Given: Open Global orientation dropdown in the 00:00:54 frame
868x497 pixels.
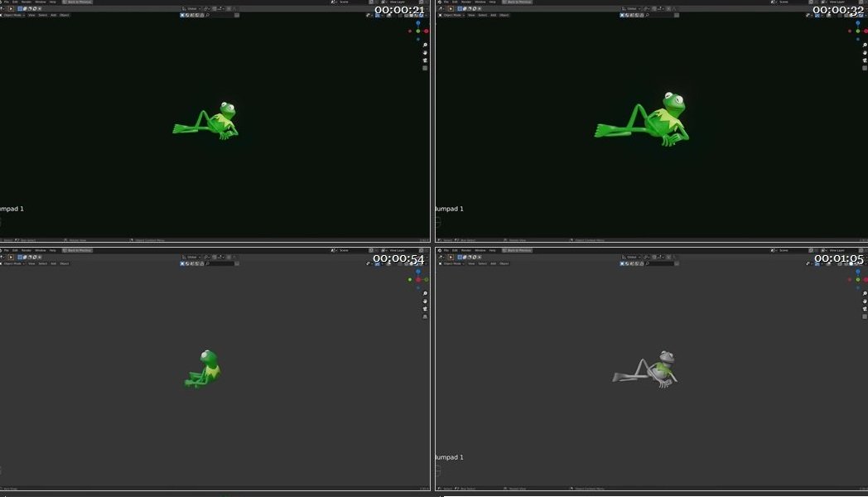Looking at the screenshot, I should (x=191, y=258).
